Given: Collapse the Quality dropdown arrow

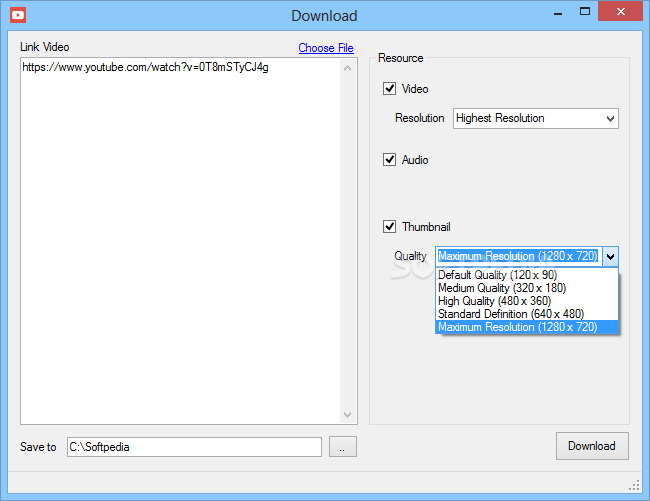Looking at the screenshot, I should [x=610, y=257].
